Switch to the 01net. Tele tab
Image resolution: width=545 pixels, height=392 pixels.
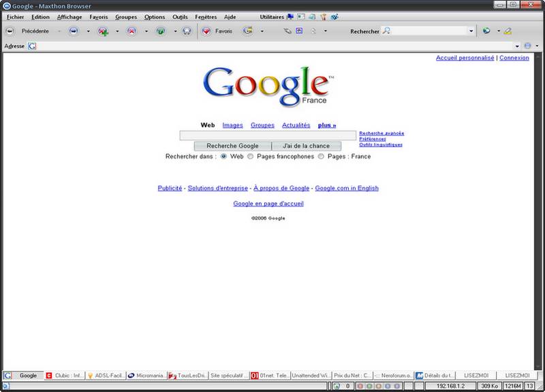(270, 376)
